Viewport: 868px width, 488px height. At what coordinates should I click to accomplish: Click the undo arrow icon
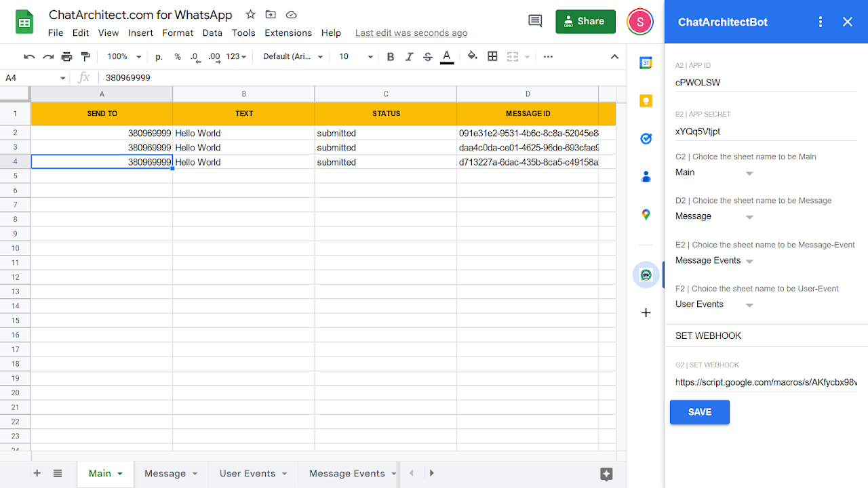click(x=30, y=57)
